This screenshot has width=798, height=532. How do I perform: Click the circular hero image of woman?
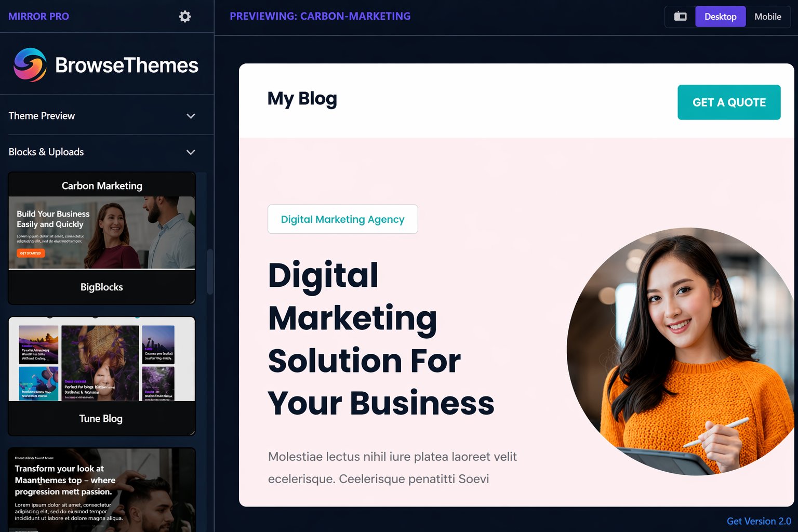(x=681, y=351)
